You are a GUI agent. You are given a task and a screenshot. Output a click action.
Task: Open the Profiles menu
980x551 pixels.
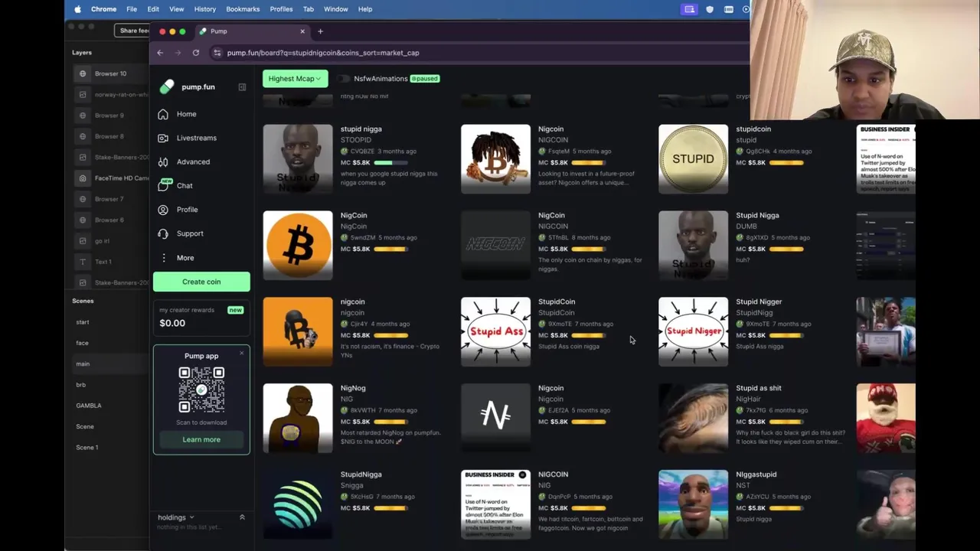(x=281, y=9)
